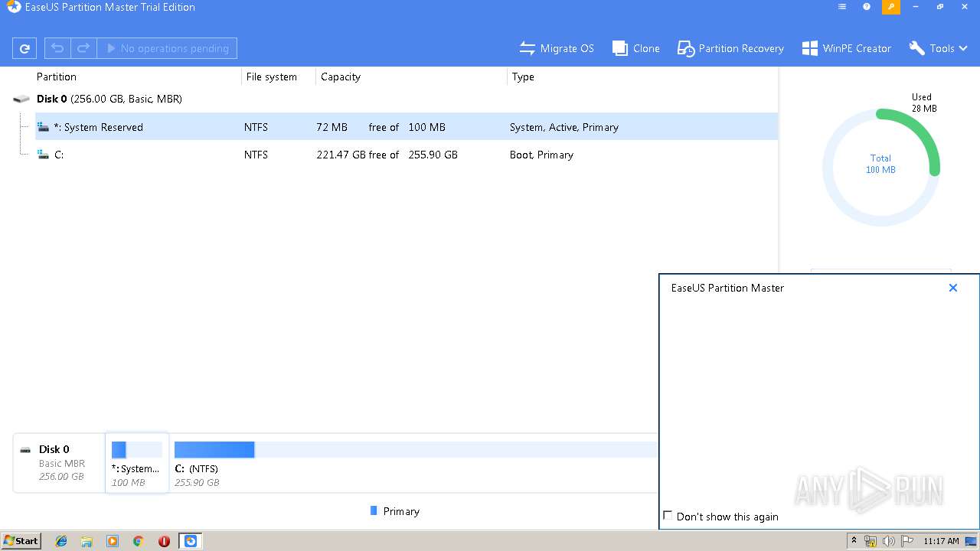980x551 pixels.
Task: Open Migrate OS wizard
Action: tap(557, 48)
